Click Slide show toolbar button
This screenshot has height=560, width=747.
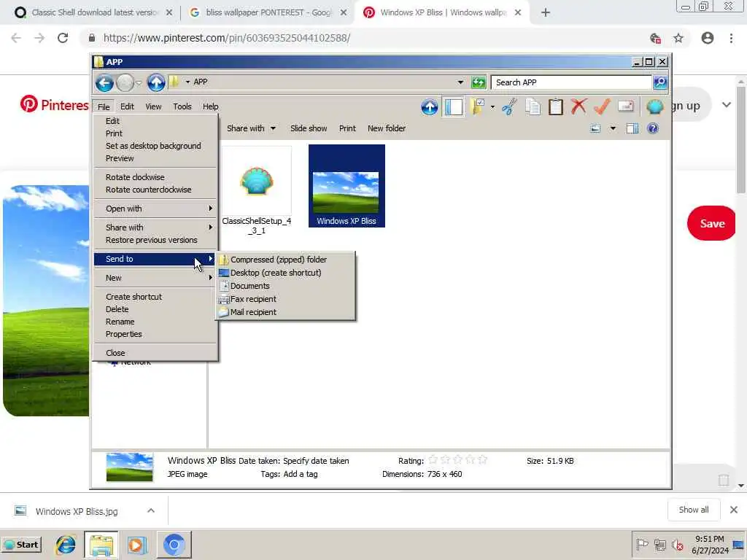pyautogui.click(x=309, y=128)
